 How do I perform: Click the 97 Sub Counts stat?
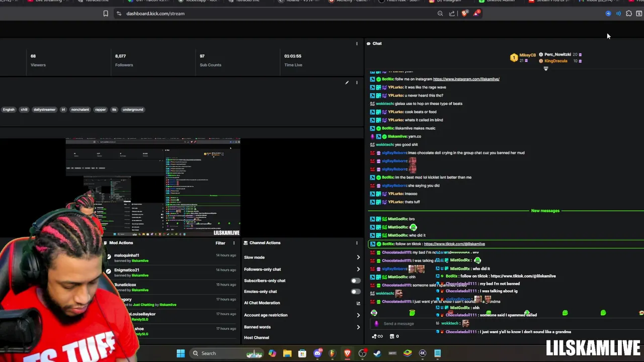210,60
